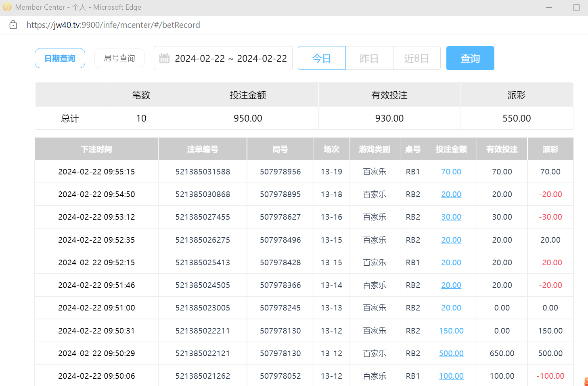Open the date range picker field

230,59
